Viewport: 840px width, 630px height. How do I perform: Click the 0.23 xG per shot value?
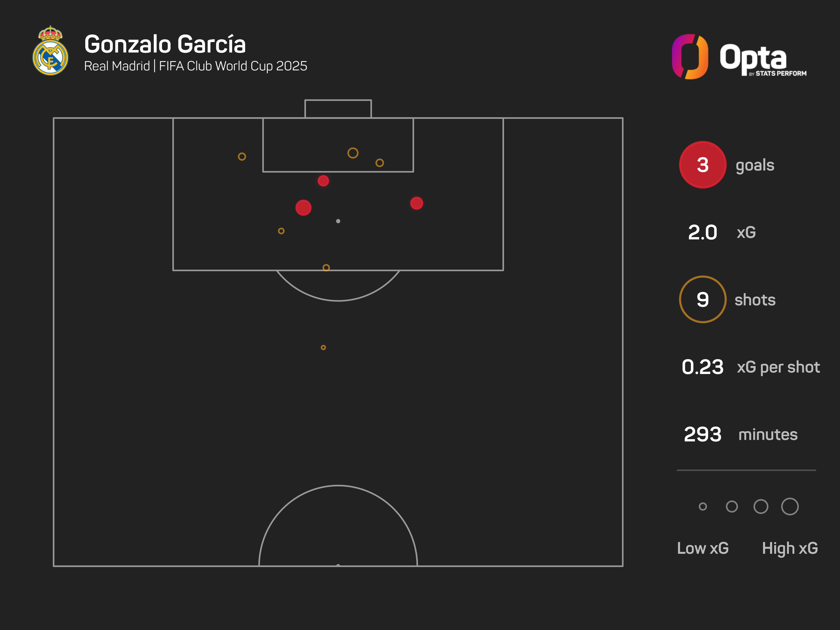(x=702, y=367)
